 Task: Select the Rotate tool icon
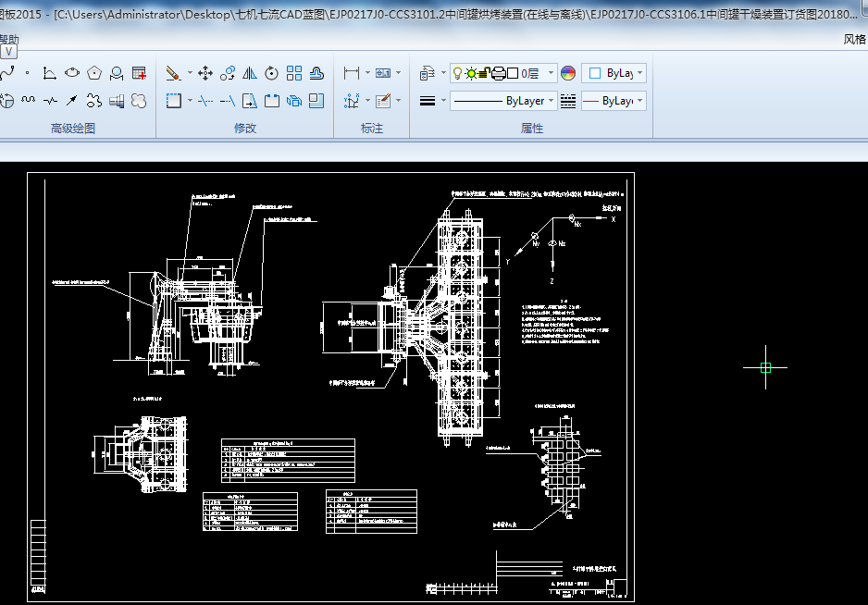[271, 73]
